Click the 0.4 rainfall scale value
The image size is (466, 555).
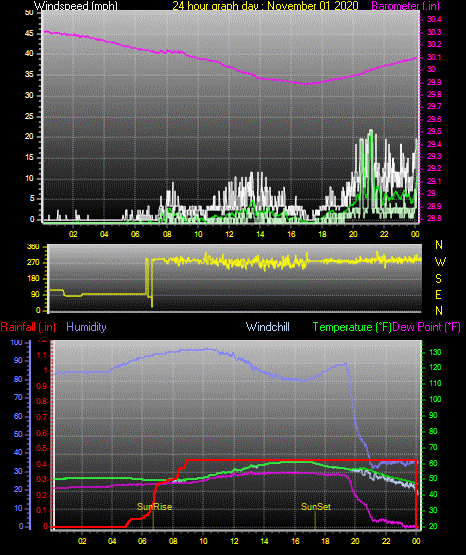pos(42,464)
